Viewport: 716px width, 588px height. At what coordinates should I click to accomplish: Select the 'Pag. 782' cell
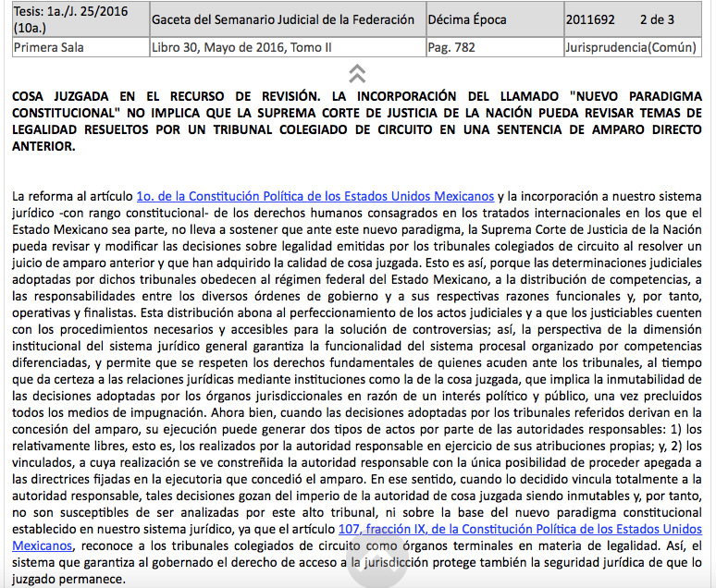[495, 47]
